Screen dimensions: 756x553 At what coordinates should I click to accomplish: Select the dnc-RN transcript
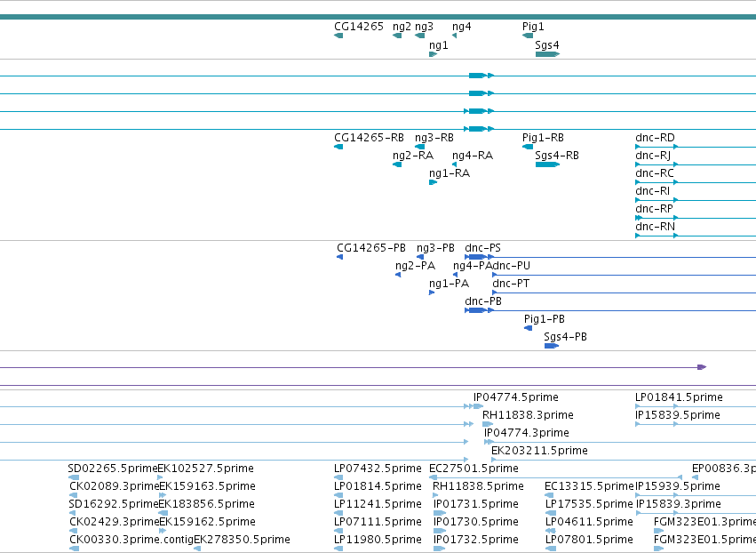click(x=696, y=236)
